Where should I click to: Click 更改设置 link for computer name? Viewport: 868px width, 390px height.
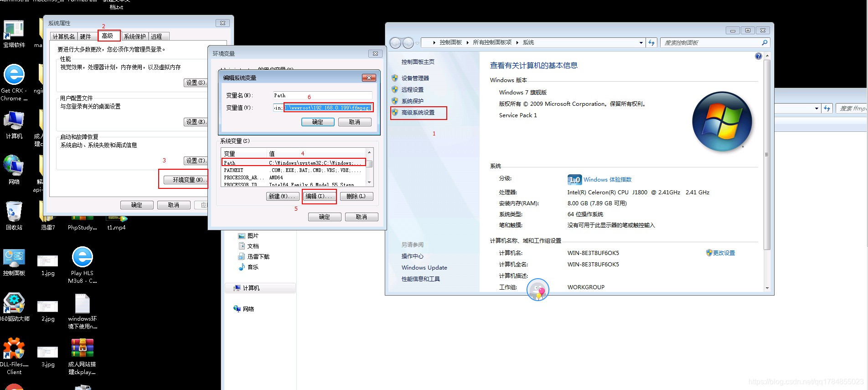click(723, 253)
